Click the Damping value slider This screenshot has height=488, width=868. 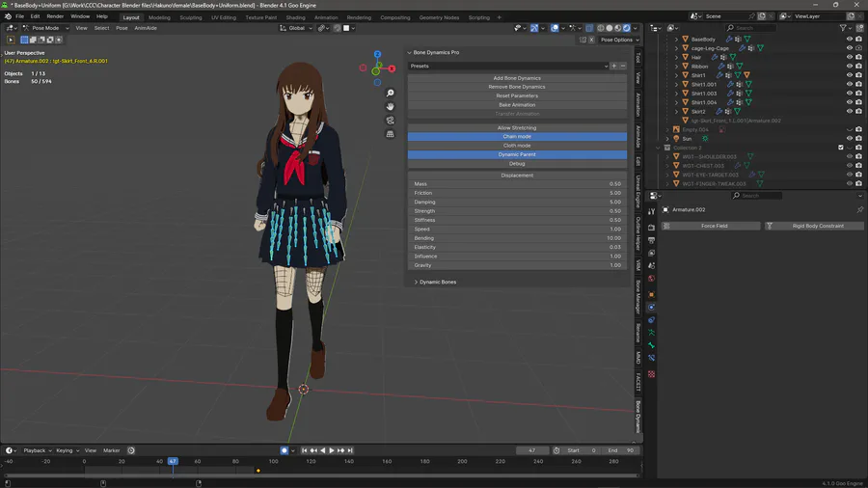click(x=517, y=202)
